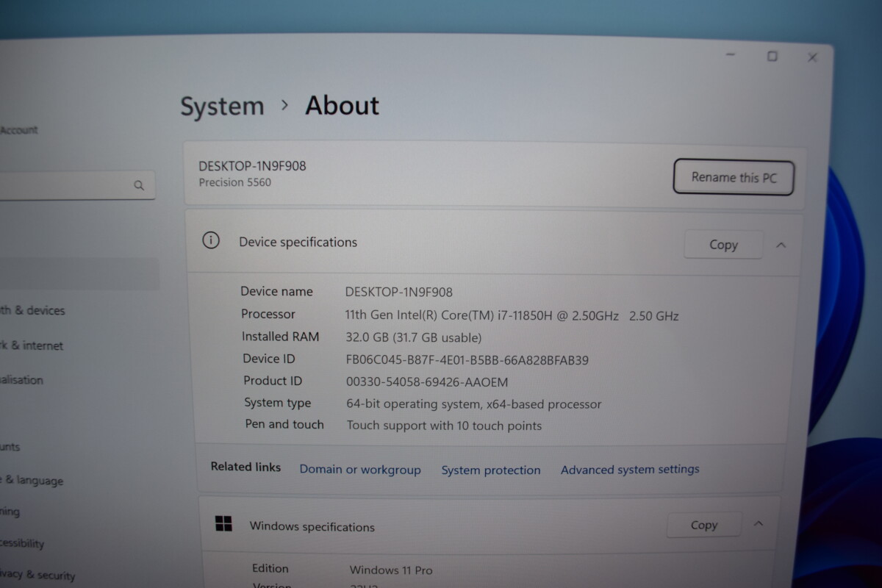Collapse the Device specifications section
The image size is (882, 588).
point(781,245)
